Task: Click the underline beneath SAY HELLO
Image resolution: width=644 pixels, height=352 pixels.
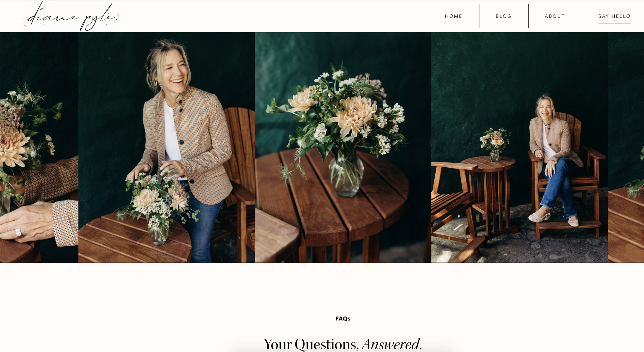Action: (x=614, y=23)
